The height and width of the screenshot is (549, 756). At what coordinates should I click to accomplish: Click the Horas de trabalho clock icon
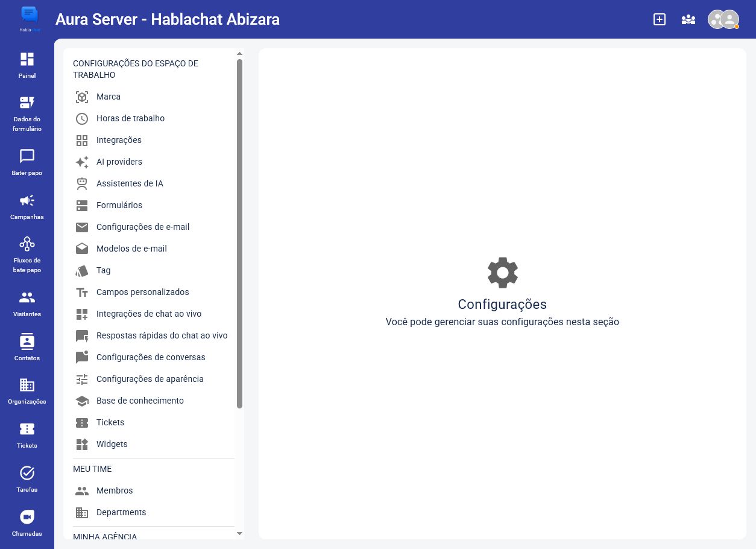[x=82, y=118]
